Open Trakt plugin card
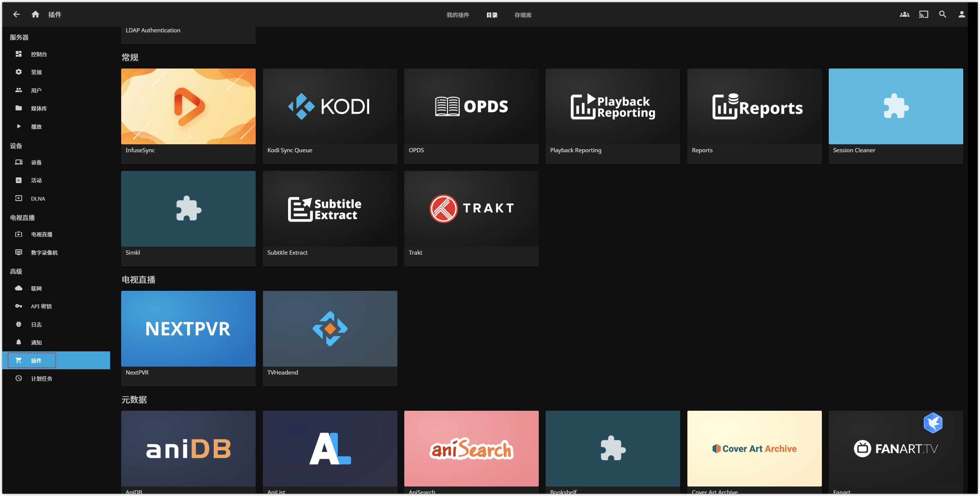Viewport: 980px width, 496px height. tap(471, 218)
